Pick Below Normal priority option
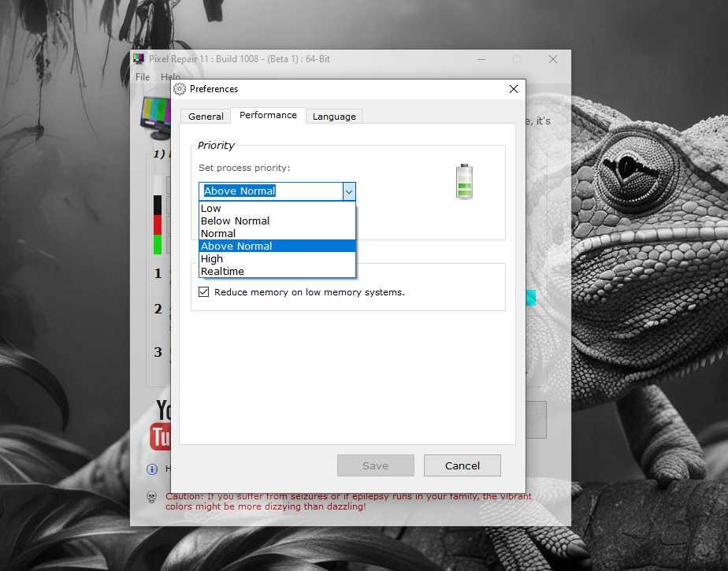Image resolution: width=728 pixels, height=571 pixels. [235, 221]
